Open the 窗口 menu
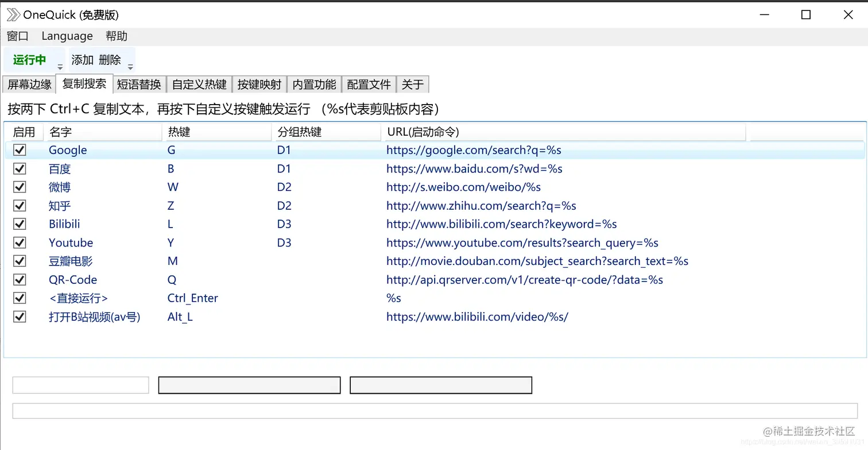 point(18,36)
